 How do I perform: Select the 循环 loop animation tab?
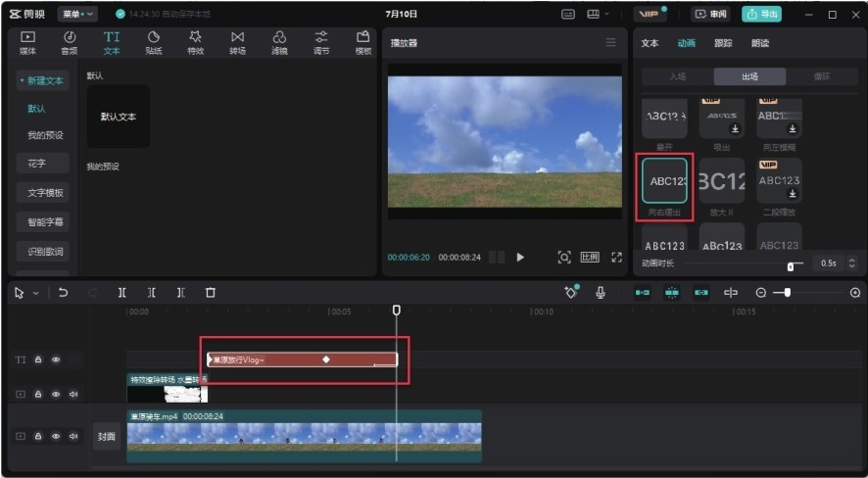[x=822, y=77]
